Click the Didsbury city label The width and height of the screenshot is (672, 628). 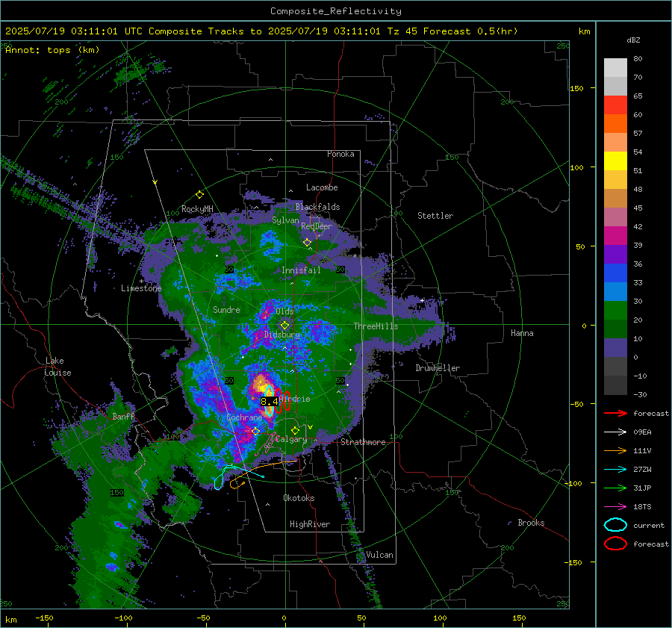pos(282,335)
